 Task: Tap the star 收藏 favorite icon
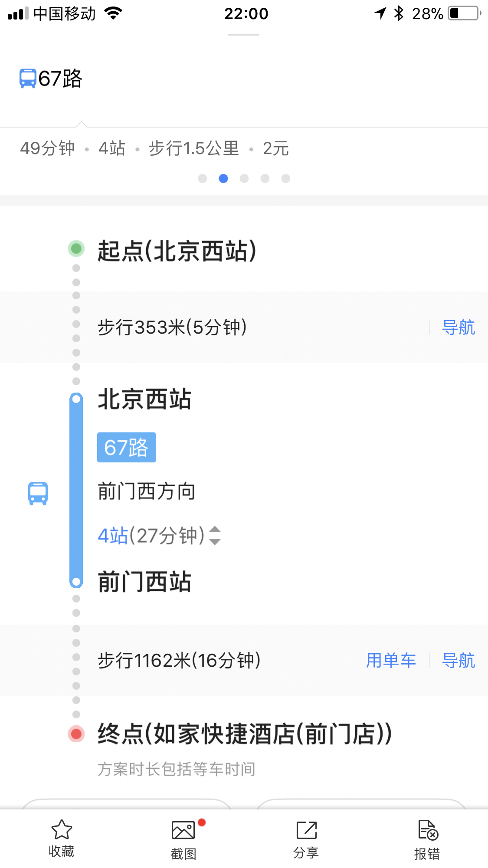tap(62, 830)
